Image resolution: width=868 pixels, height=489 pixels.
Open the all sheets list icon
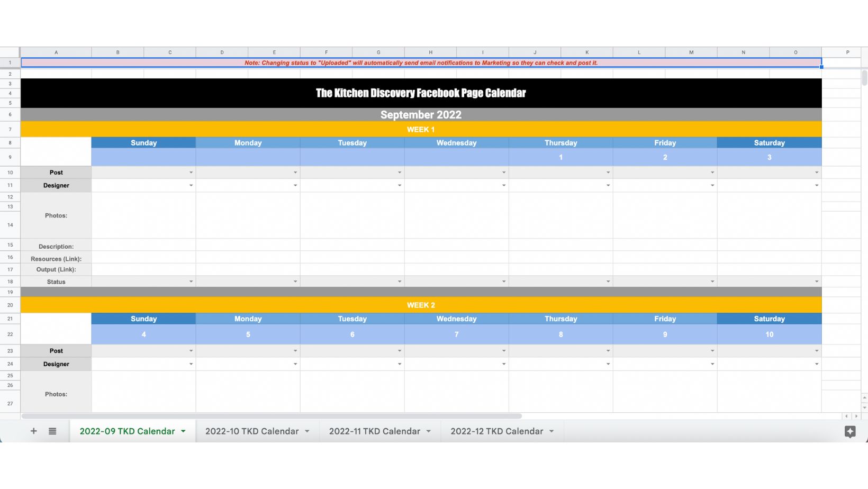(52, 431)
